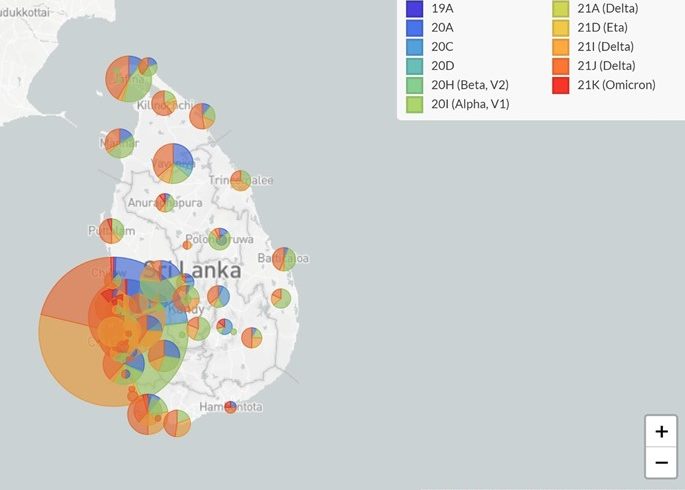Select the Hambantota pie chart marker
Screen dimensions: 685x490
click(230, 407)
